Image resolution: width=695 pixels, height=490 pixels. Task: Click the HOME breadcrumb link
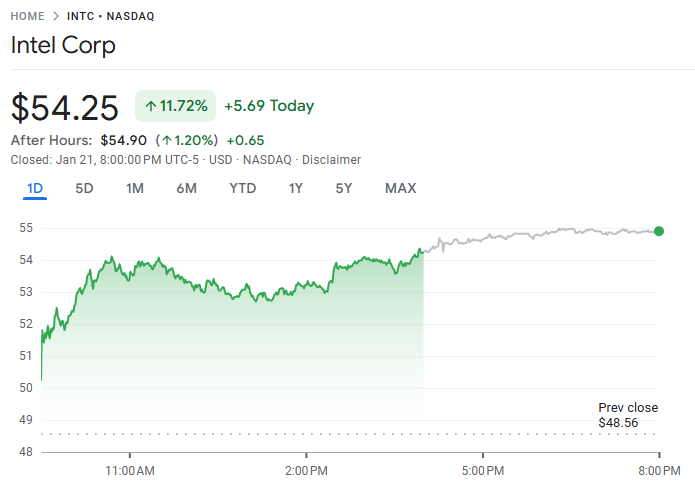tap(27, 16)
